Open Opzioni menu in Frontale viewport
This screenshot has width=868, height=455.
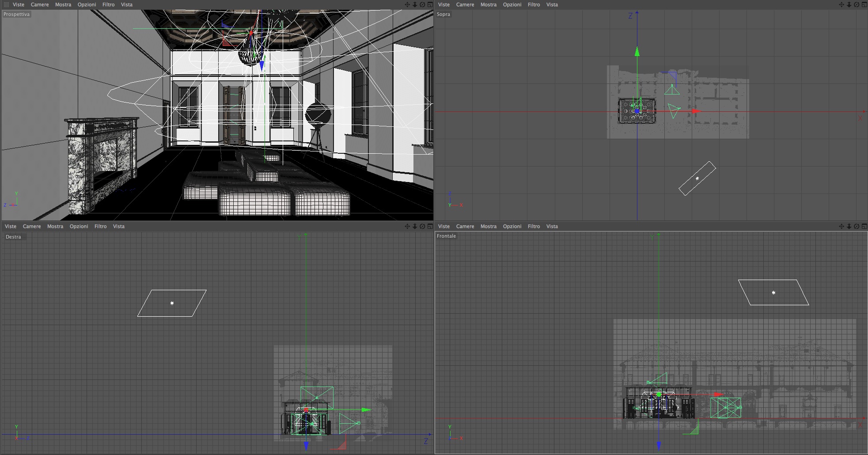point(512,226)
